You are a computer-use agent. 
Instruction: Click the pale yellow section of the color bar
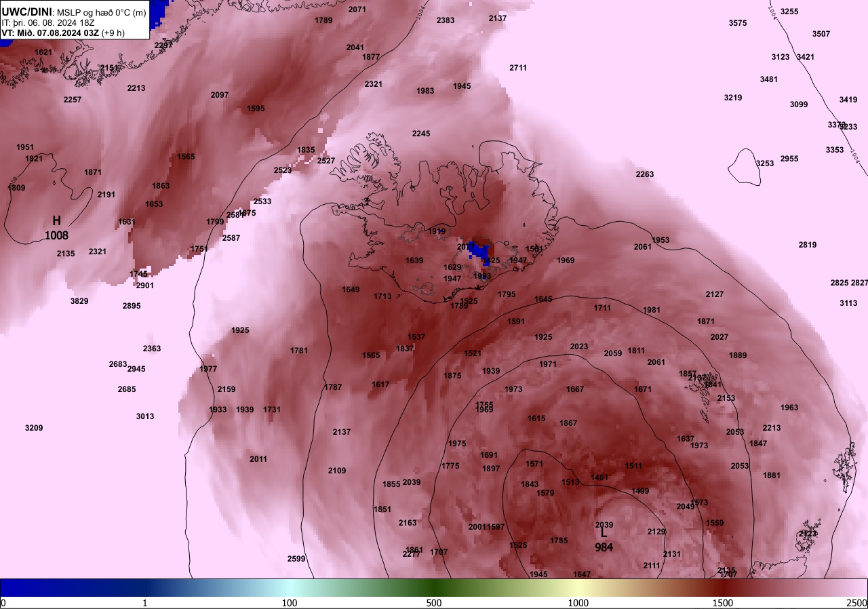coord(578,587)
